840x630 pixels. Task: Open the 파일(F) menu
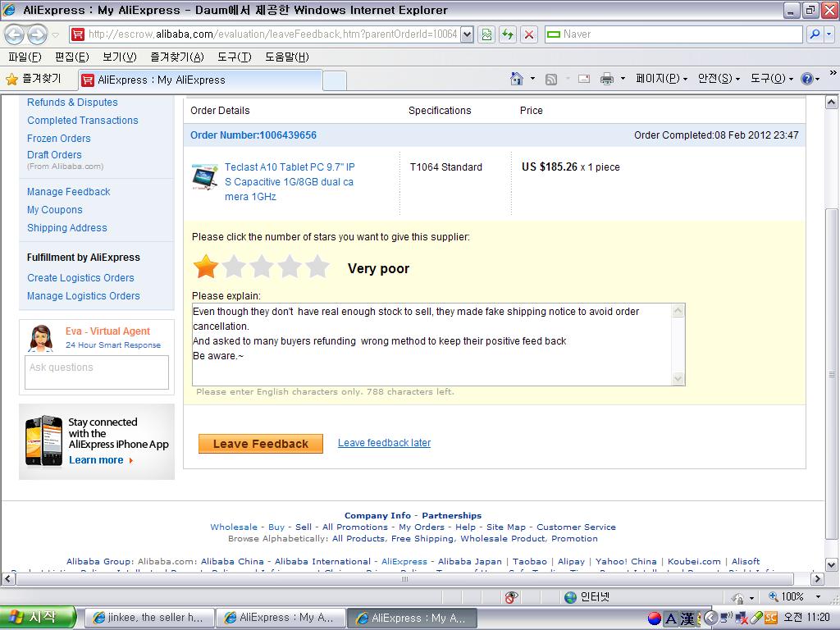[25, 57]
